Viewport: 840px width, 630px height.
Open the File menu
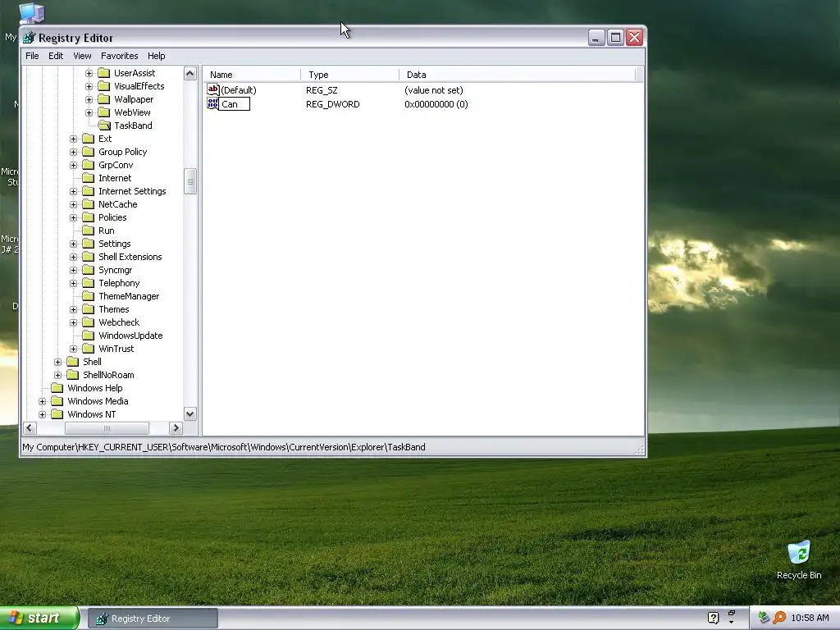32,56
